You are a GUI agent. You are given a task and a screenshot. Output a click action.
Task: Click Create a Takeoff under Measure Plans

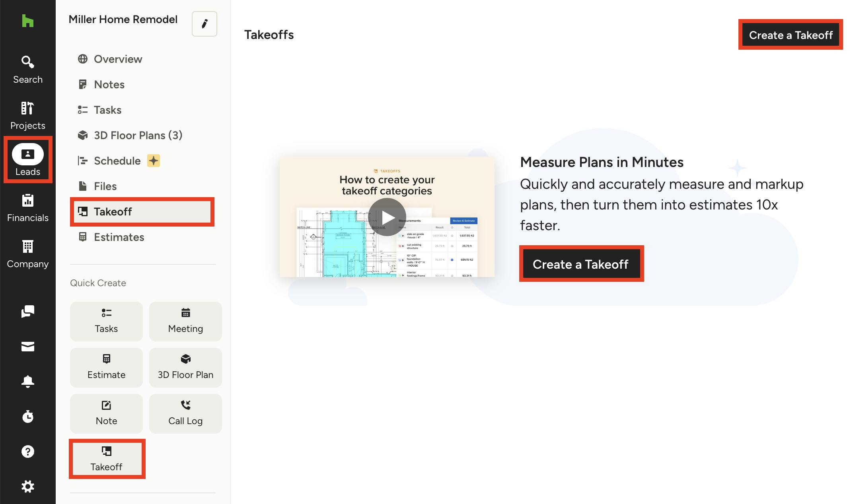581,264
